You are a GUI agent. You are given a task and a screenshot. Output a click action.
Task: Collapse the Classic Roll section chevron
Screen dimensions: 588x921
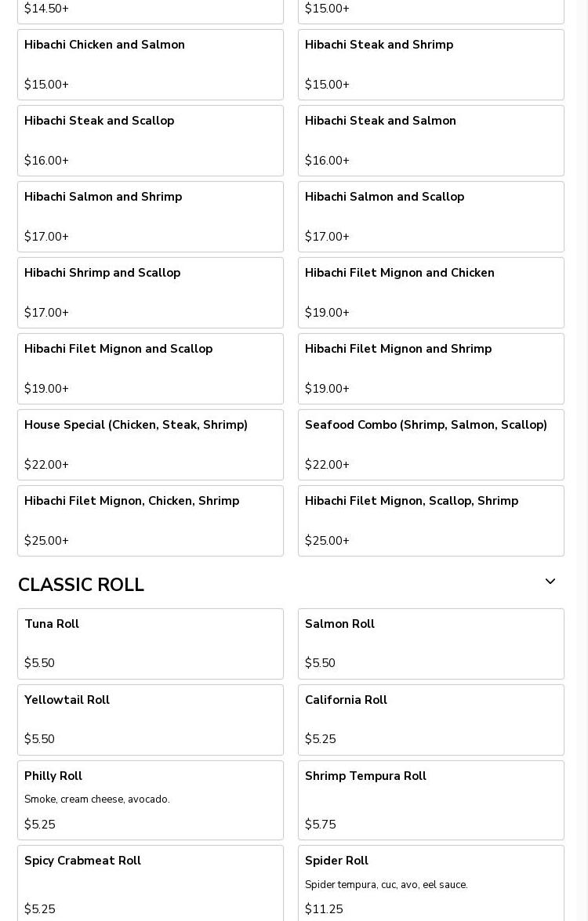(x=550, y=582)
